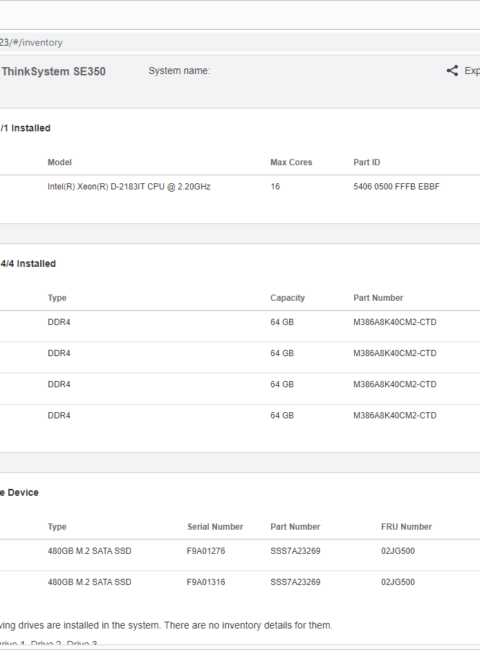The height and width of the screenshot is (650, 480).
Task: Click the FRU Number column header
Action: (x=406, y=526)
